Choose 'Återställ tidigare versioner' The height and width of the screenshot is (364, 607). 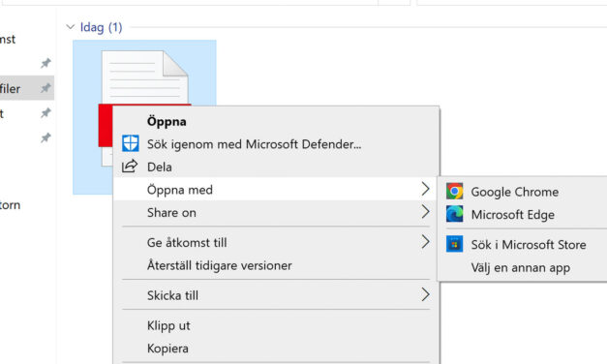coord(276,265)
